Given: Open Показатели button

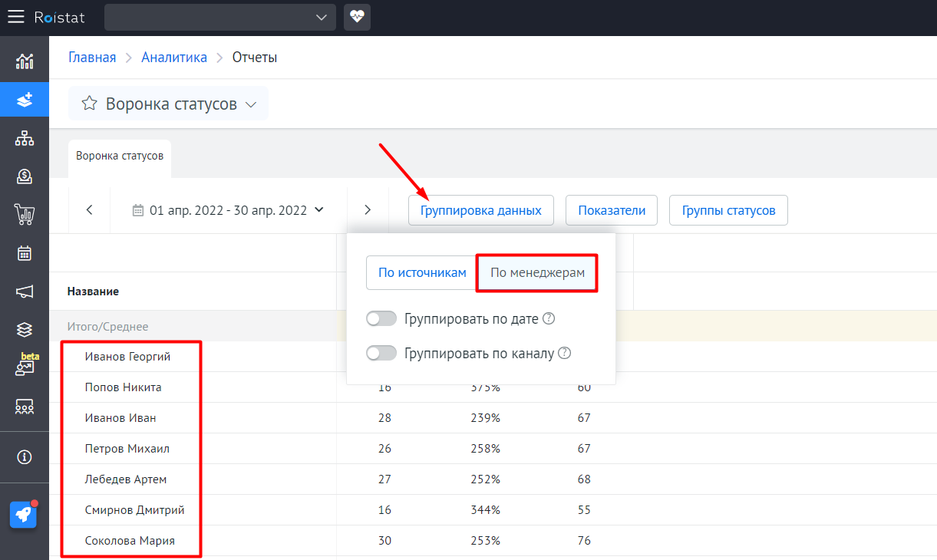Looking at the screenshot, I should [612, 210].
